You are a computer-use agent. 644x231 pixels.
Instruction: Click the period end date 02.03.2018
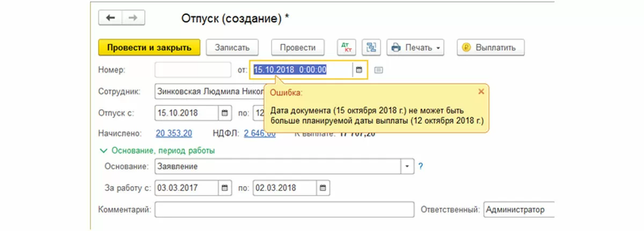(284, 188)
